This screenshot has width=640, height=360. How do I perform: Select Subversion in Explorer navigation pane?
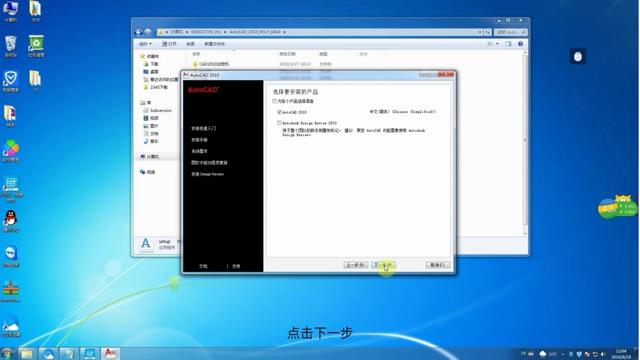click(x=158, y=110)
